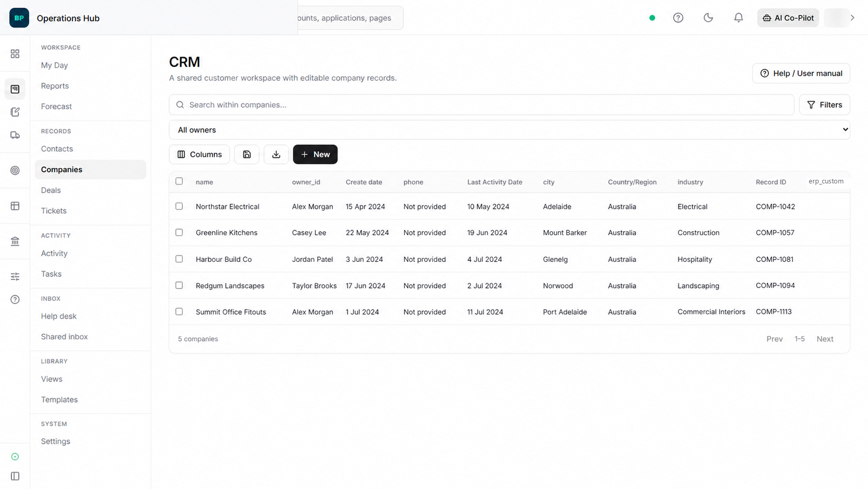Viewport: 868px width, 489px height.
Task: Open the help circle icon in top bar
Action: [678, 18]
